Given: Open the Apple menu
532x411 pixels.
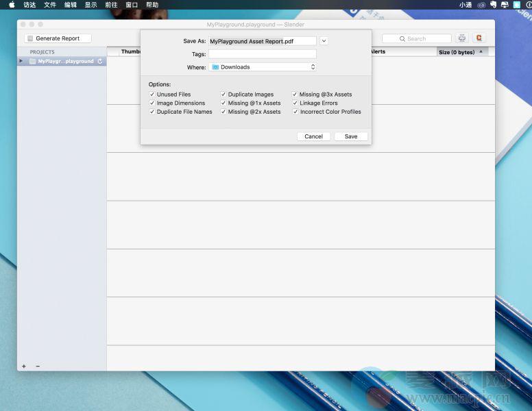Looking at the screenshot, I should click(x=12, y=5).
